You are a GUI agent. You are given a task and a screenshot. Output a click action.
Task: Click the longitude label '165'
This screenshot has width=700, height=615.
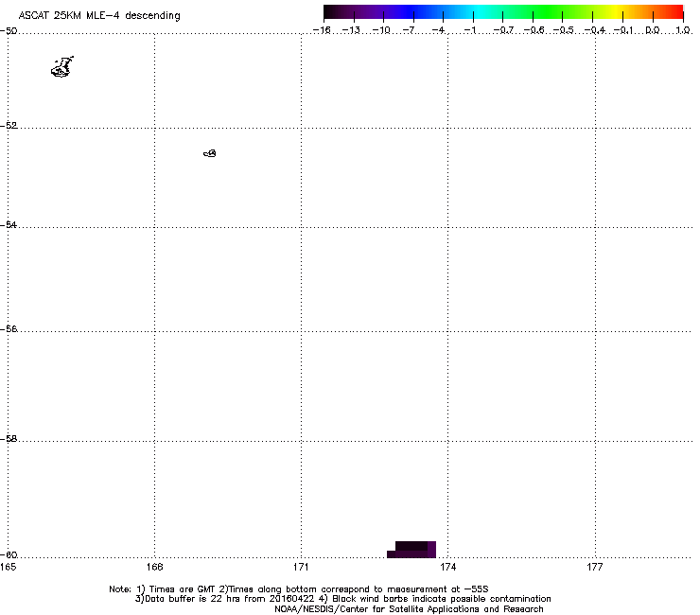[9, 567]
